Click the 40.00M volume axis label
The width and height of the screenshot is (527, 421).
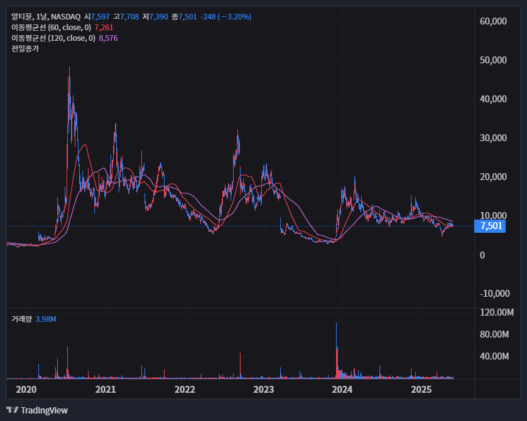[494, 356]
